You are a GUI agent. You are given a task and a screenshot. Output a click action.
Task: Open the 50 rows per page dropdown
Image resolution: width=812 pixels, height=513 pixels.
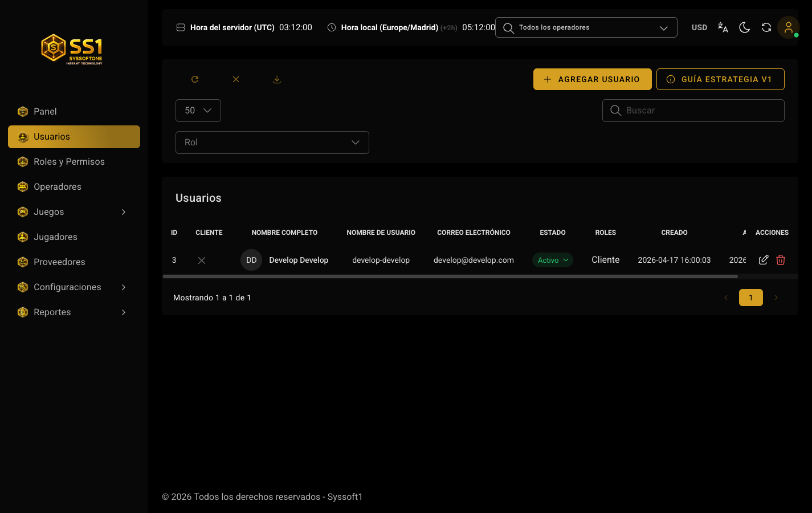pyautogui.click(x=198, y=111)
